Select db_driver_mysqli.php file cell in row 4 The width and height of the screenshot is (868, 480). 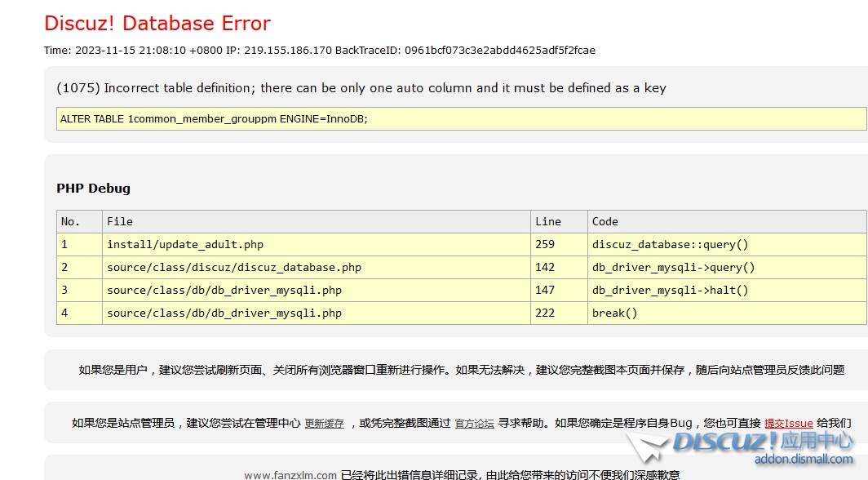click(x=316, y=313)
